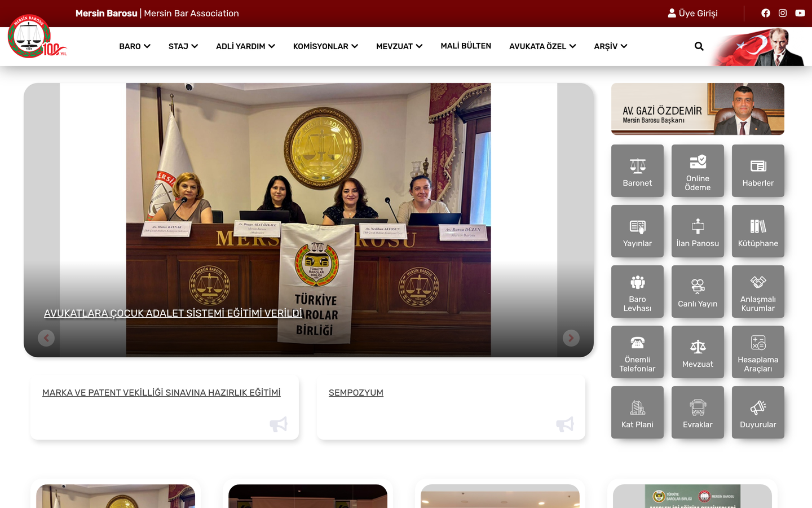Viewport: 812px width, 508px height.
Task: Open the MALİ BÜLTEN menu item
Action: coord(466,46)
